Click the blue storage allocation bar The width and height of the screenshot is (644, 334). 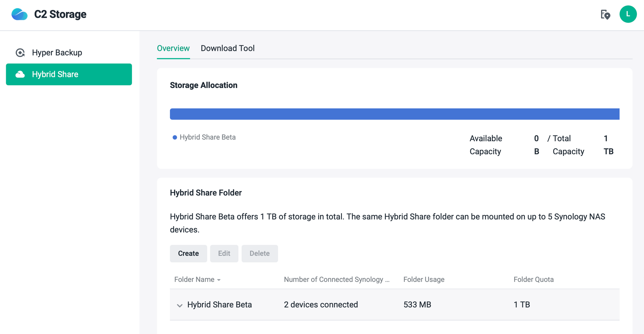pos(395,114)
